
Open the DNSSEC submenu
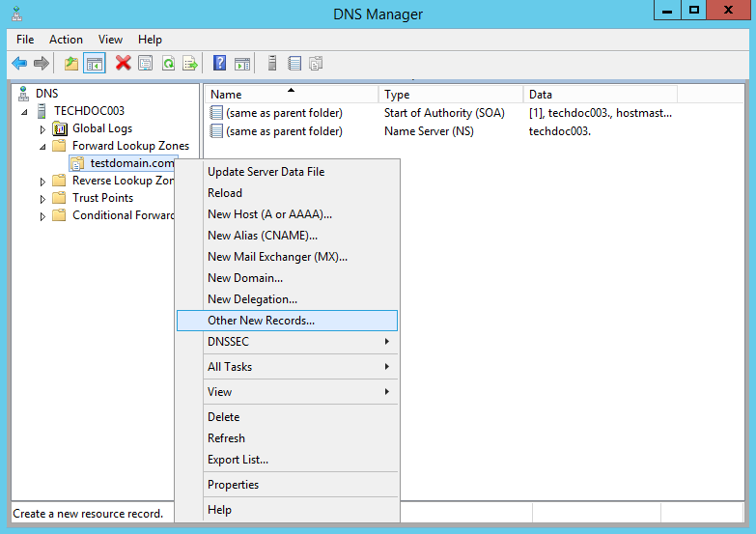tap(288, 342)
